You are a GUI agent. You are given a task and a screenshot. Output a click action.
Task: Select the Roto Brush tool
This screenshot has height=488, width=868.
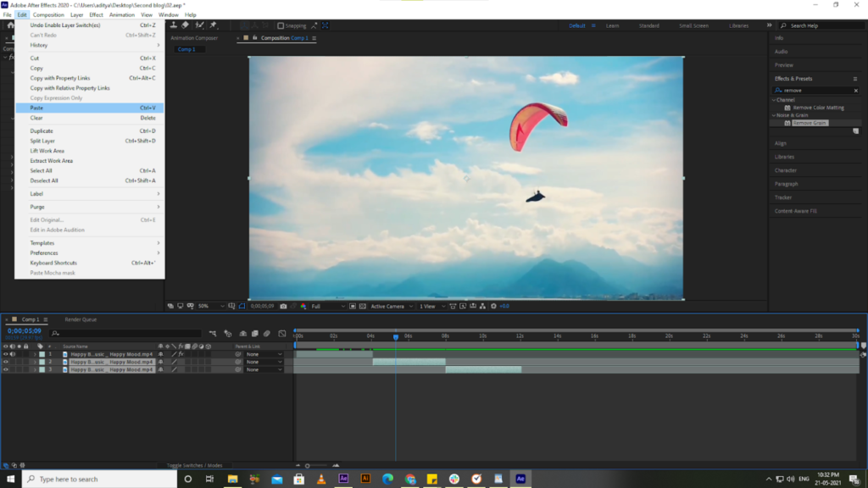(x=200, y=25)
